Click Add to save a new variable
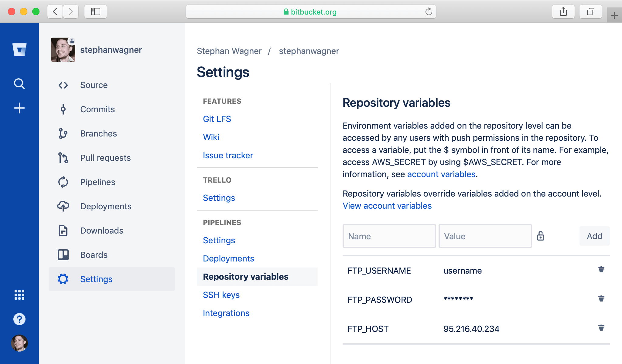The image size is (622, 364). pos(594,236)
